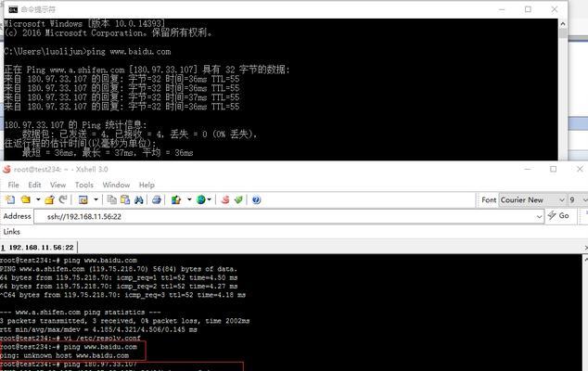Screen dimensions: 588x371
Task: Click the Reconnect arrow icon
Action: click(63, 199)
